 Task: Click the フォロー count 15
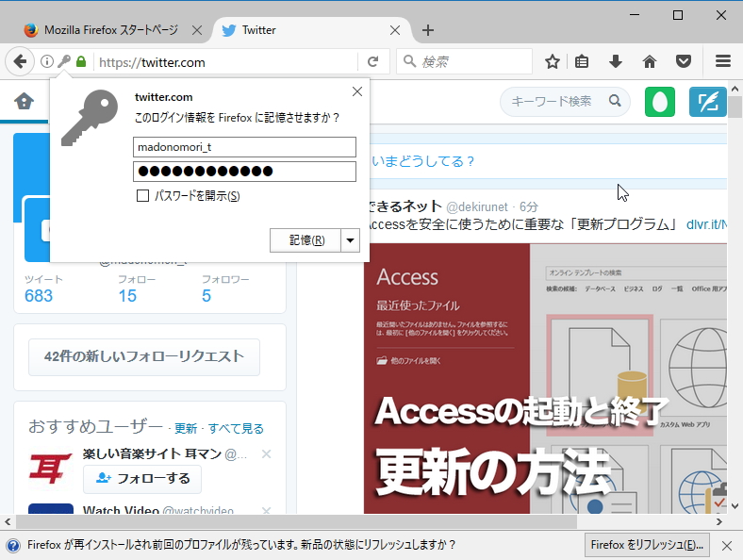click(x=127, y=296)
